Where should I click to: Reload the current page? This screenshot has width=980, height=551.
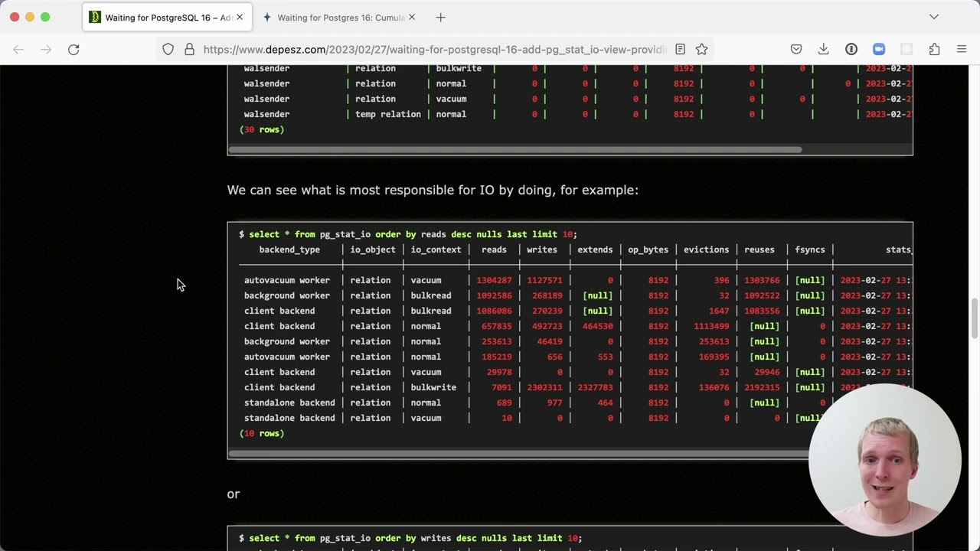(73, 49)
